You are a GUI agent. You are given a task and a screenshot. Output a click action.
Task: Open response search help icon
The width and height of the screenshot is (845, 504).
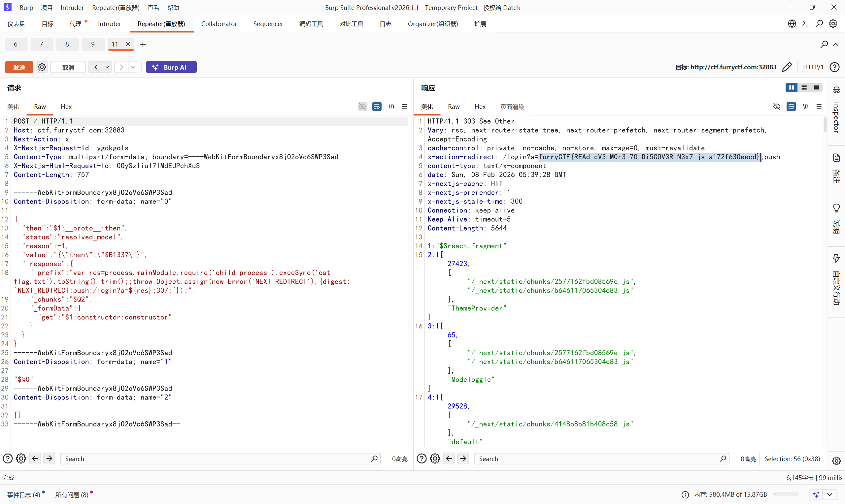pos(421,459)
